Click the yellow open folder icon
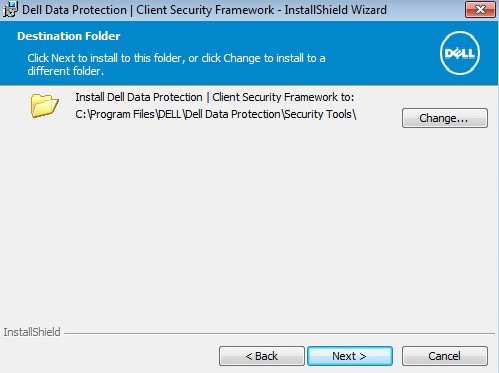The height and width of the screenshot is (373, 499). pyautogui.click(x=45, y=106)
